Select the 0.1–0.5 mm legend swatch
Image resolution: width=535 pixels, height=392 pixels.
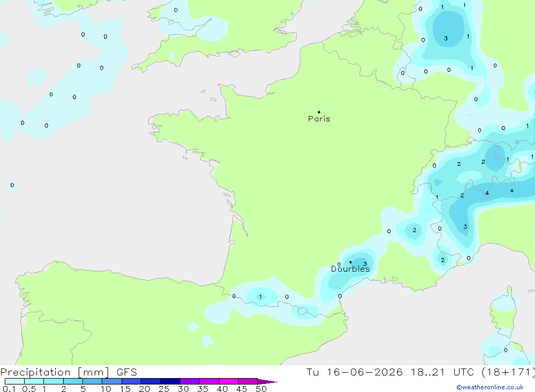(14, 381)
